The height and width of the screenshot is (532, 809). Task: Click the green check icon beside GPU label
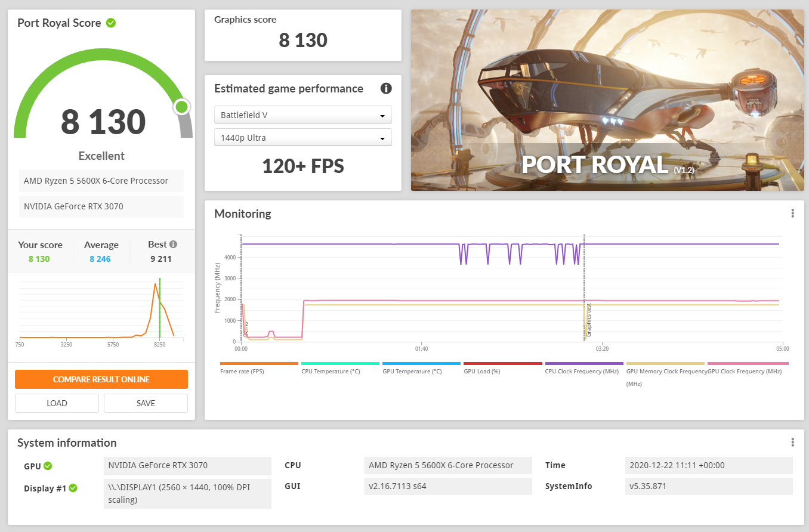[x=48, y=466]
